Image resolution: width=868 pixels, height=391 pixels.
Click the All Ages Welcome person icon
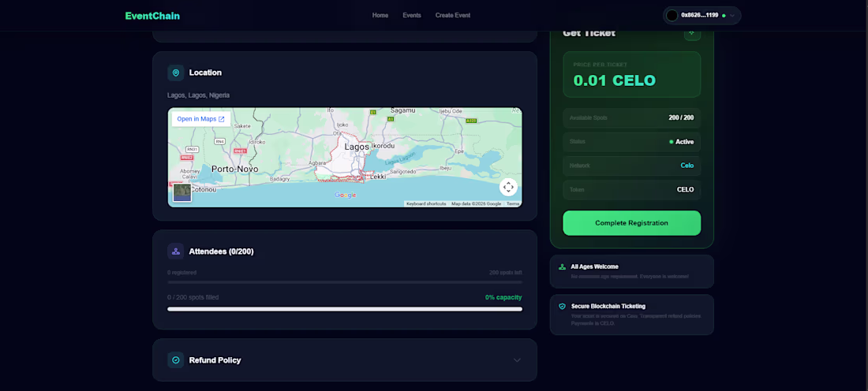pos(562,266)
